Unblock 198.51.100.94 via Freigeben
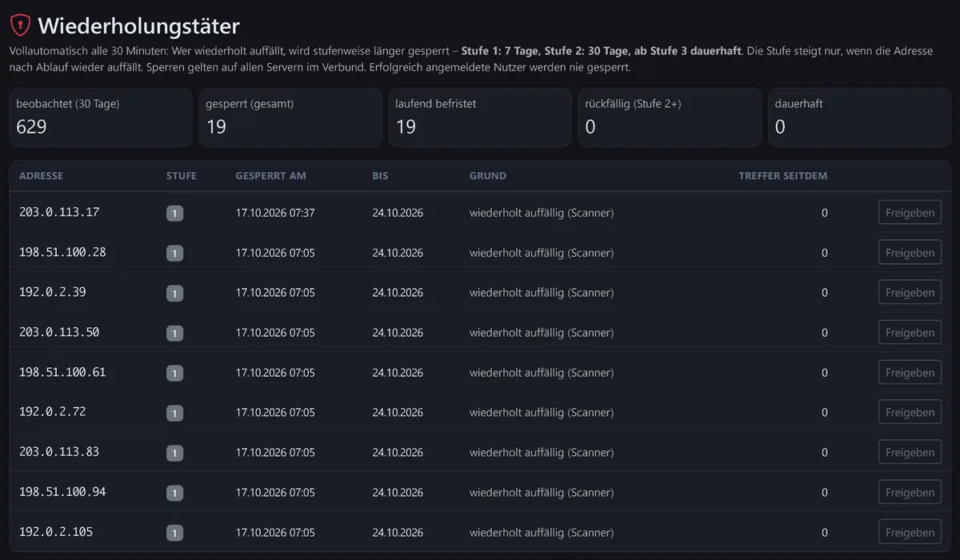 click(x=910, y=493)
